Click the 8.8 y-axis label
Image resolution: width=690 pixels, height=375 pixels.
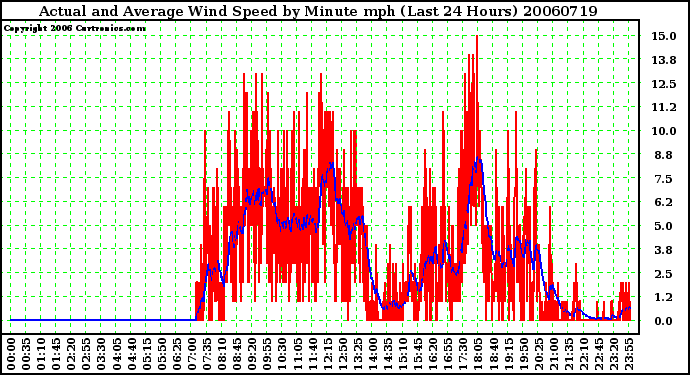pos(664,155)
